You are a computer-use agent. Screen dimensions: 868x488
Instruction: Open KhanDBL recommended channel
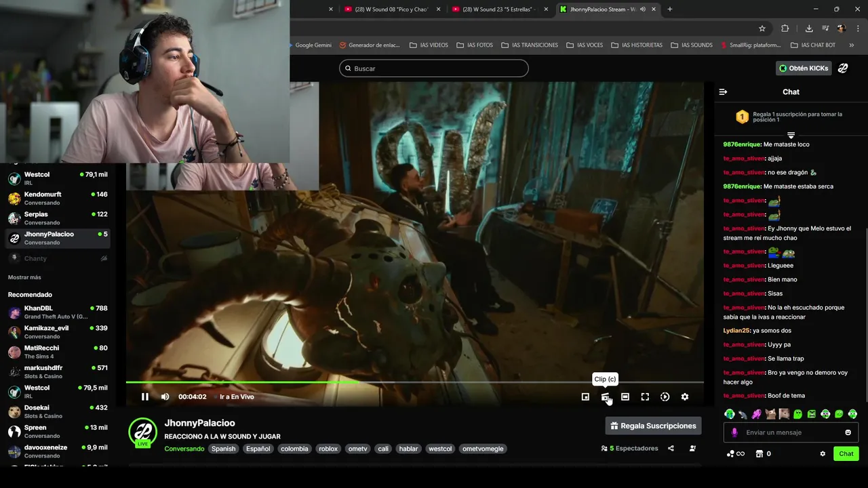click(58, 312)
